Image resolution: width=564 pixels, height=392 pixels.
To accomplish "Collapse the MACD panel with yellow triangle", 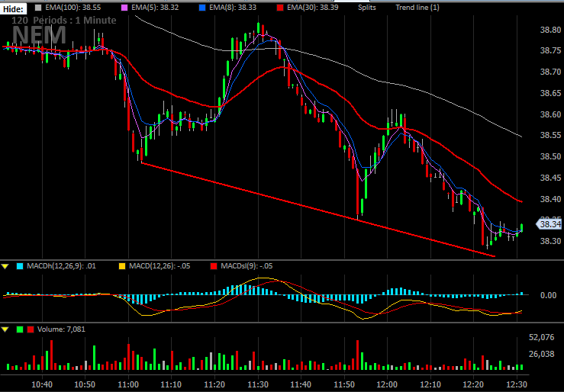I will tap(5, 267).
